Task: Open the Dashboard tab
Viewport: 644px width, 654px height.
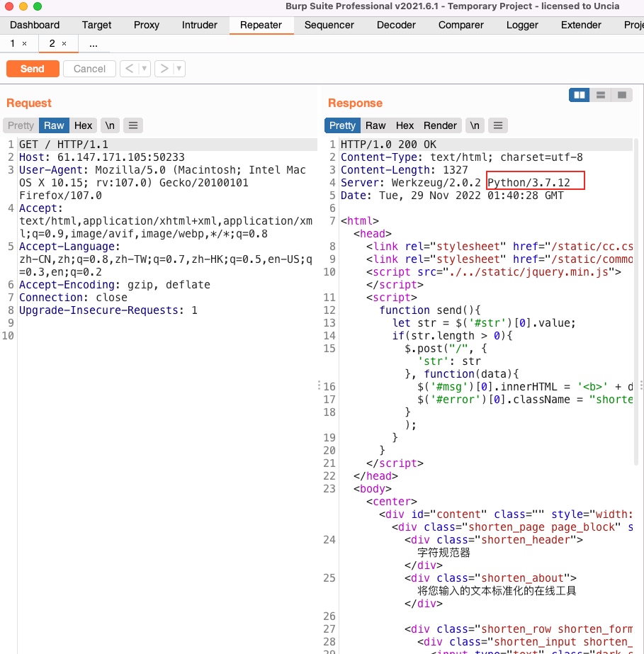Action: coord(35,25)
